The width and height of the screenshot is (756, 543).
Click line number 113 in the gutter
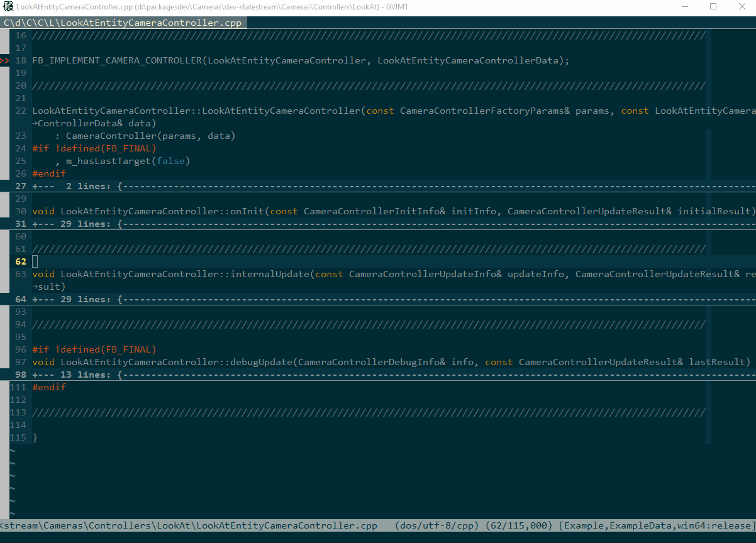tap(18, 412)
